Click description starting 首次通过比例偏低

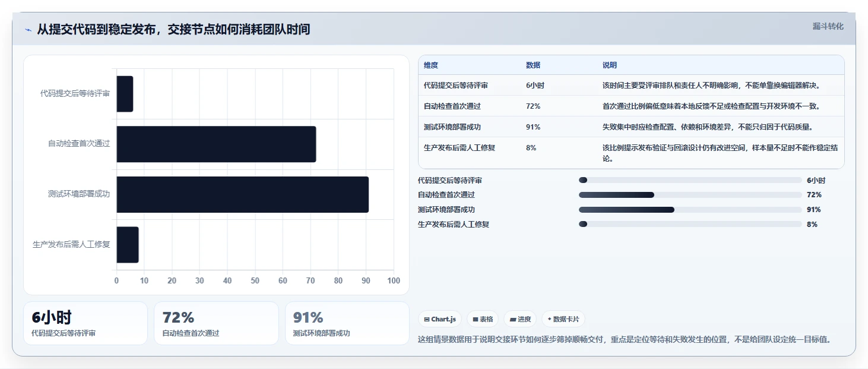(x=711, y=106)
